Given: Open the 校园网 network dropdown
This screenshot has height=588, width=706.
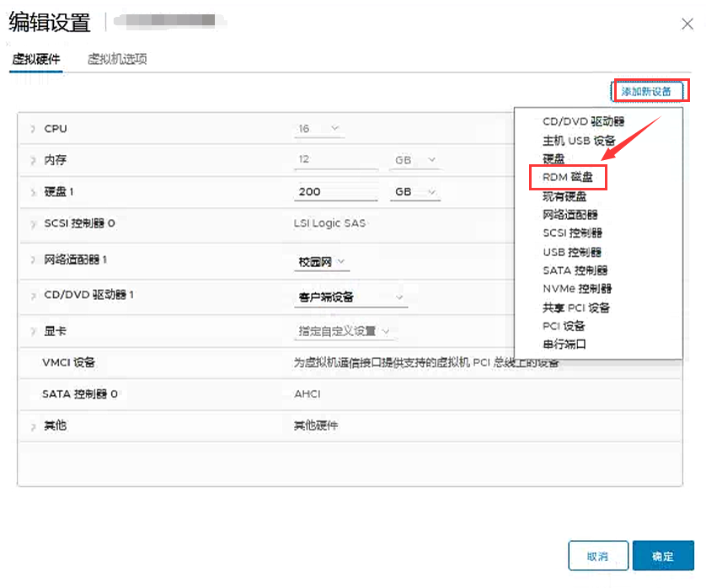Looking at the screenshot, I should coord(322,262).
